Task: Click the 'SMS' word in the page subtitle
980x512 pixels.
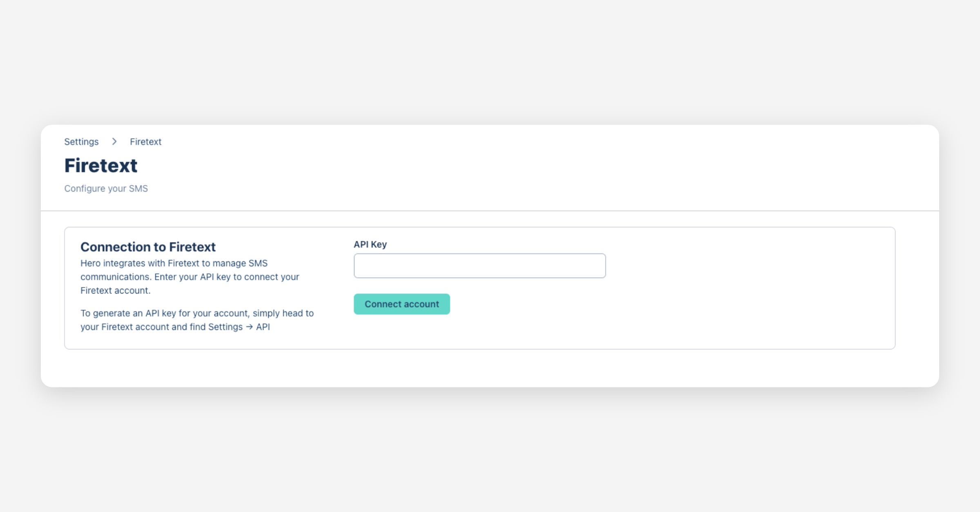Action: 138,189
